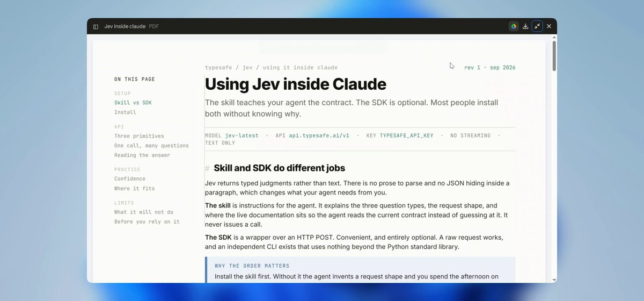Viewport: 644px width, 301px height.
Task: Go to the 'Install' section link
Action: coord(125,112)
